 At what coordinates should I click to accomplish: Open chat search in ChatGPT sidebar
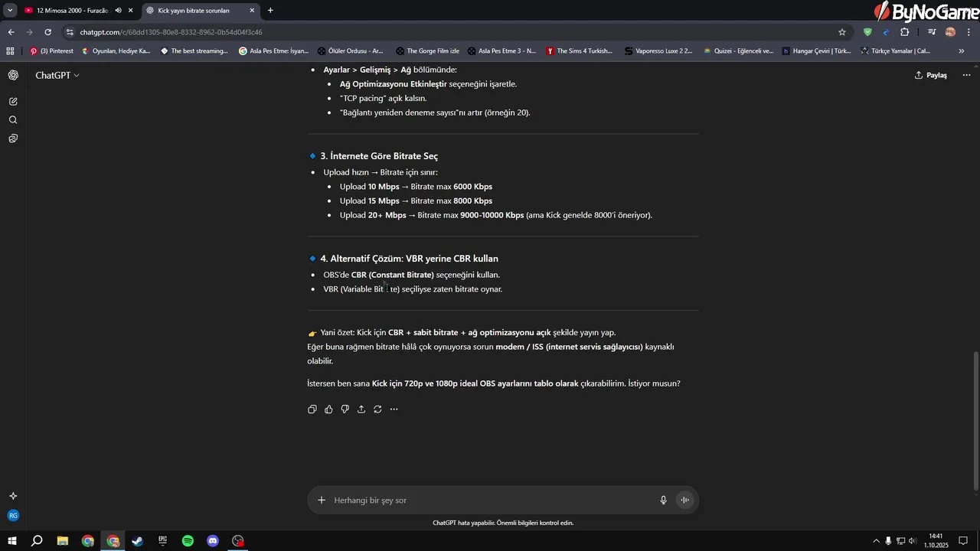[x=13, y=120]
